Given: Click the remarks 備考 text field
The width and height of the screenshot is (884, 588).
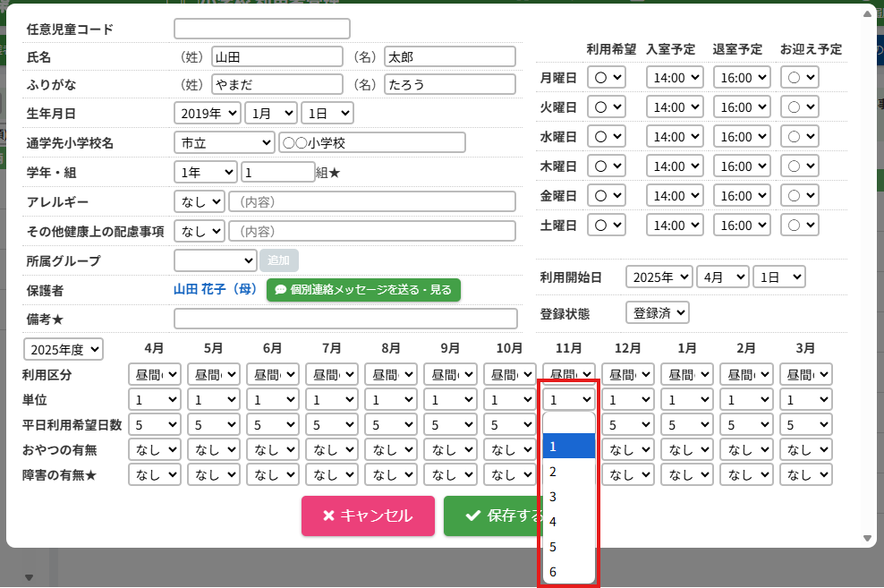Looking at the screenshot, I should pos(345,320).
